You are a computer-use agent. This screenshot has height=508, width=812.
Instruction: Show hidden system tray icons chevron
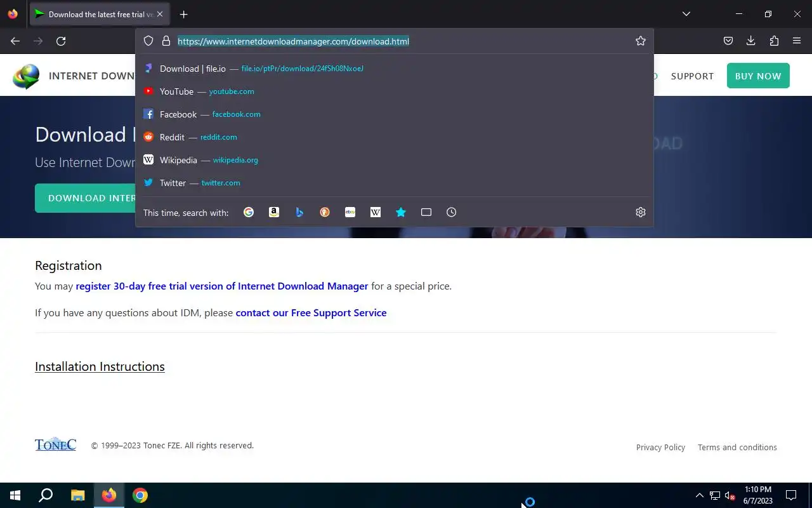(699, 495)
